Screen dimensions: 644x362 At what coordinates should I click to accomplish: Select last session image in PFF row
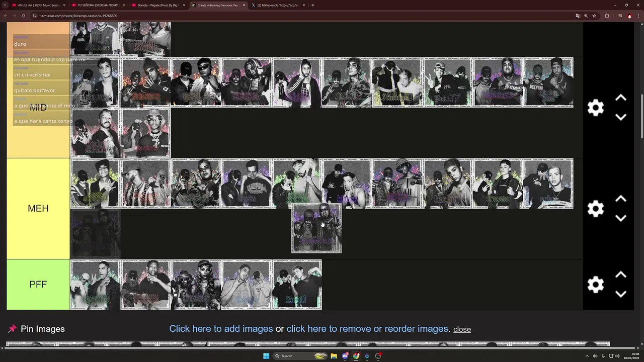pos(297,285)
